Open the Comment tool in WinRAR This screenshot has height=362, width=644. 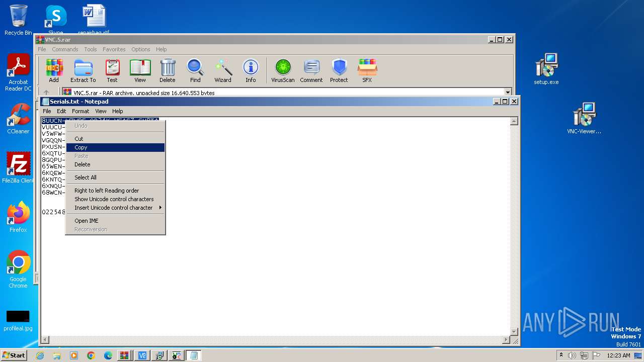pos(311,71)
